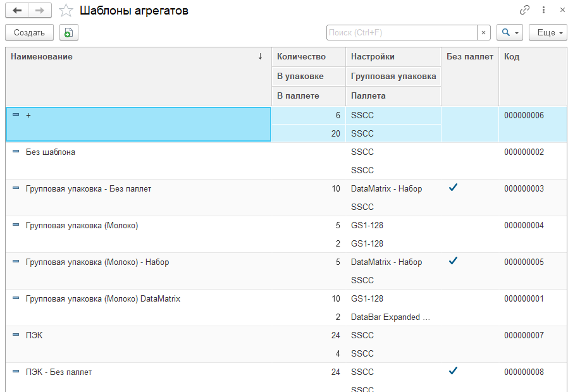Click into the Поиск search field
This screenshot has width=568, height=392.
pyautogui.click(x=401, y=33)
